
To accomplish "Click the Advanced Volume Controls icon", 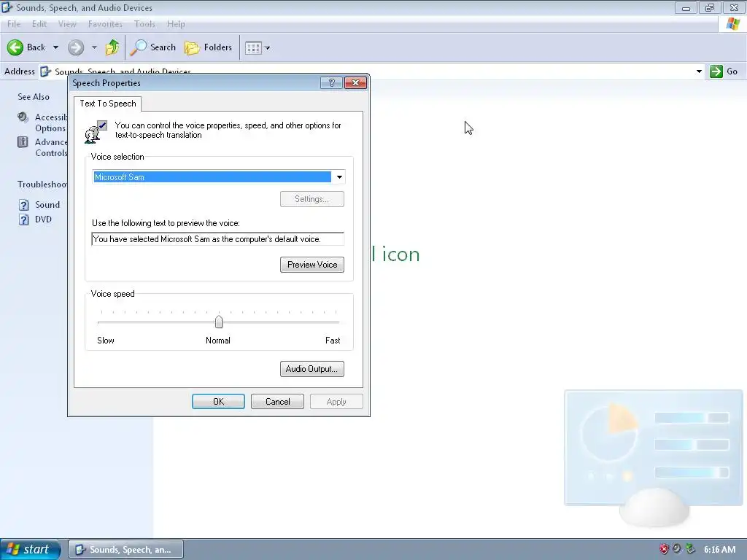I will tap(23, 142).
